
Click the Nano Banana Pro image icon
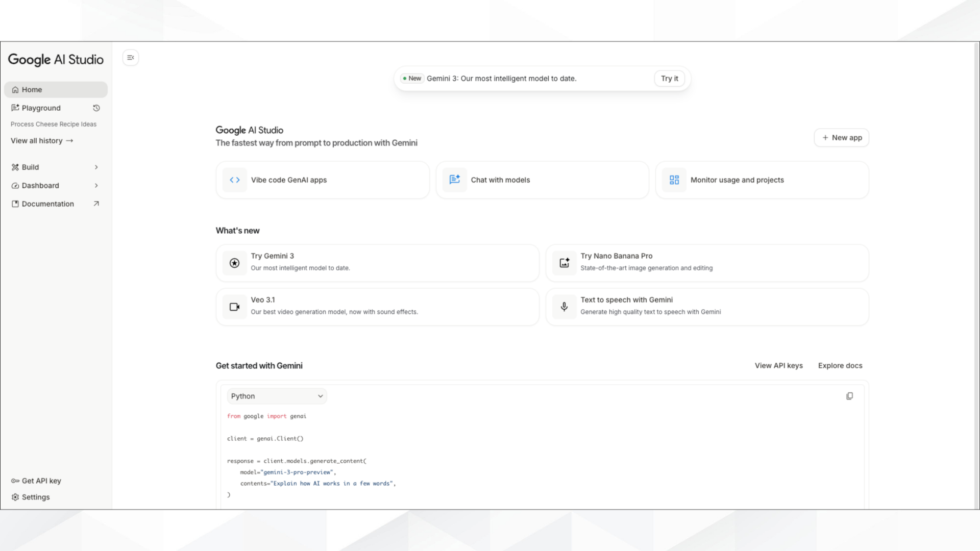tap(564, 263)
